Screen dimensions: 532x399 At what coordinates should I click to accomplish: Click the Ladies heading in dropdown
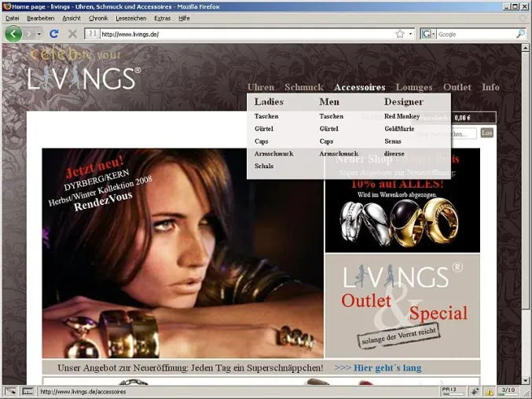coord(269,101)
